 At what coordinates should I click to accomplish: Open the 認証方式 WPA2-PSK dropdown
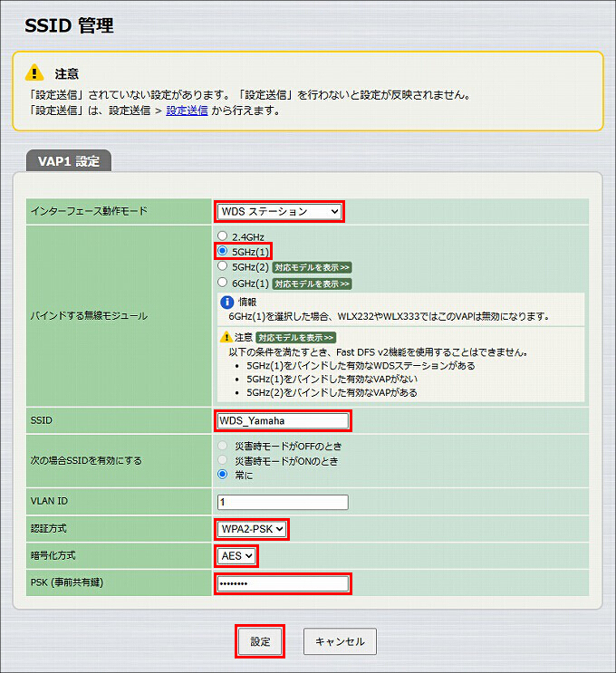251,529
